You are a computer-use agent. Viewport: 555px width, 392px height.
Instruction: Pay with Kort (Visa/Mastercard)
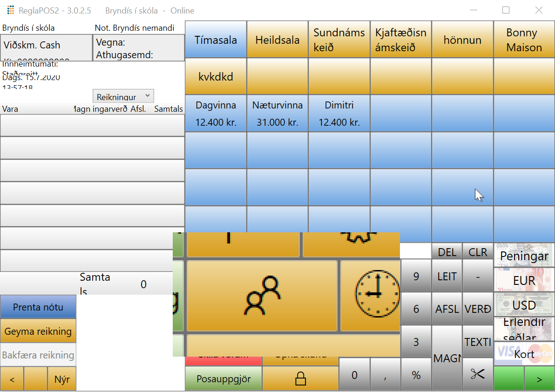click(524, 354)
